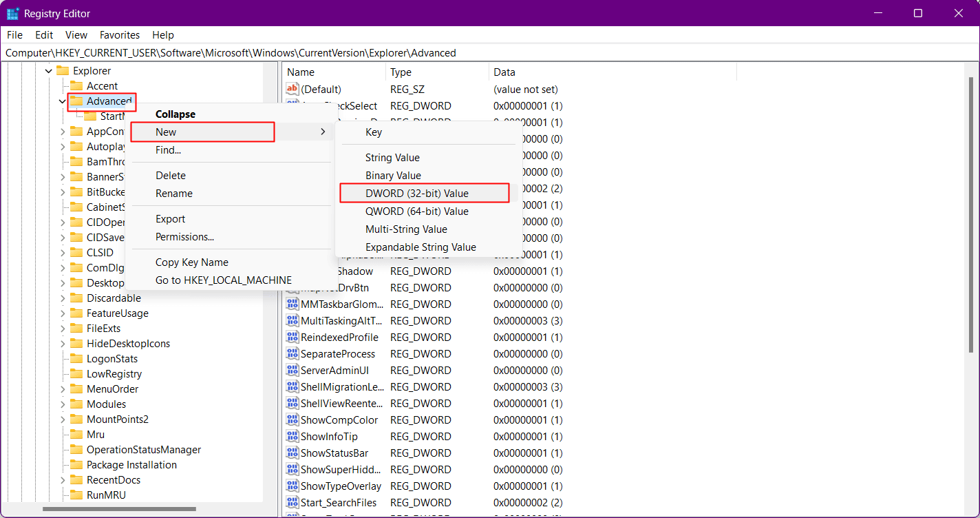Click the MenuOrder folder icon

(x=76, y=388)
